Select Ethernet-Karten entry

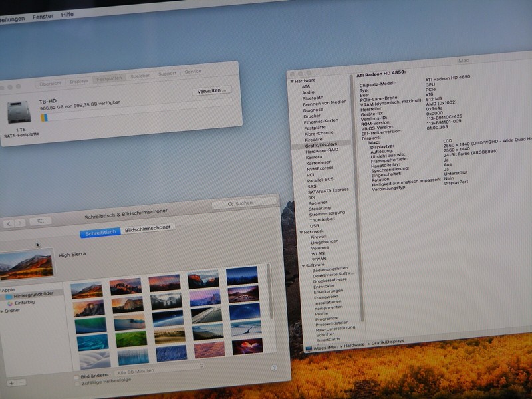coord(321,122)
